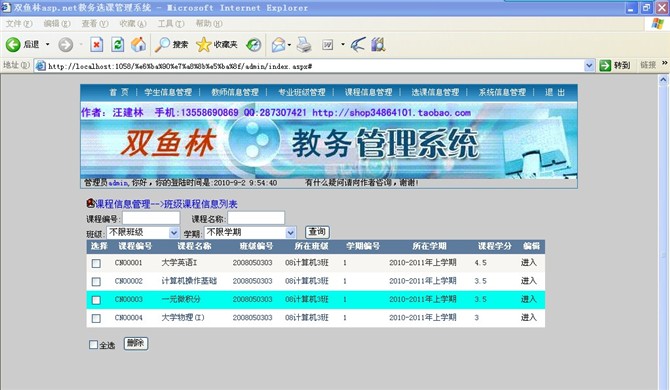Viewport: 670px width, 390px height.
Task: Click 4.5 credit value for CN00001
Action: click(480, 263)
